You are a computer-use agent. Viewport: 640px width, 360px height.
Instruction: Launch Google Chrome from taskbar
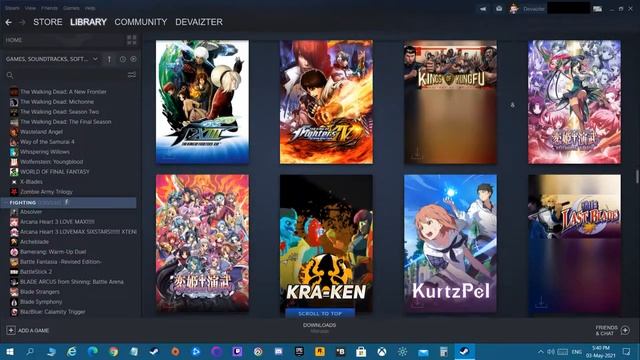coord(113,351)
